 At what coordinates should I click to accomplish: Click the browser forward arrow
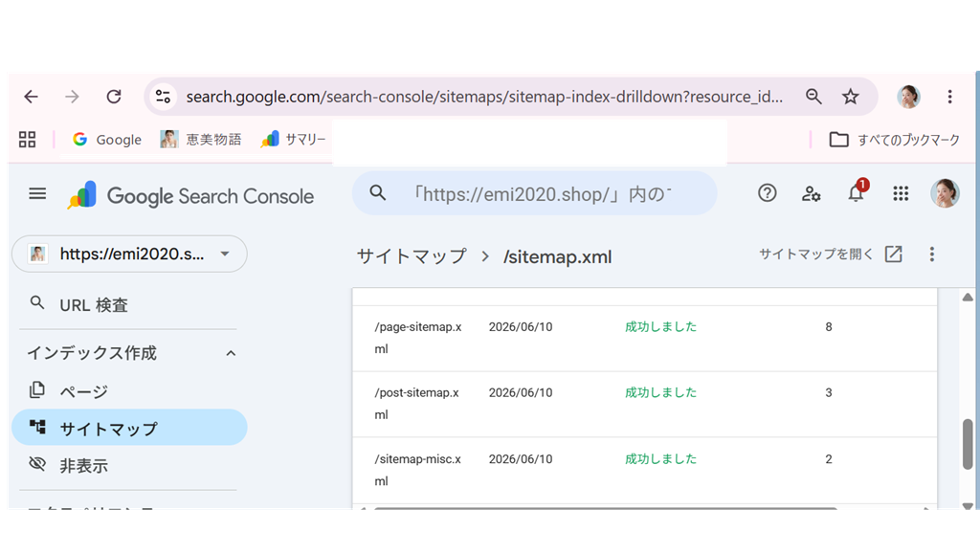(x=72, y=97)
